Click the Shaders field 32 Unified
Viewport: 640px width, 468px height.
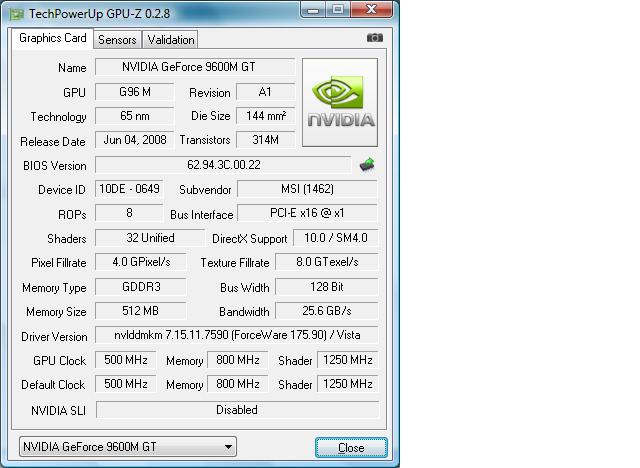tap(150, 238)
